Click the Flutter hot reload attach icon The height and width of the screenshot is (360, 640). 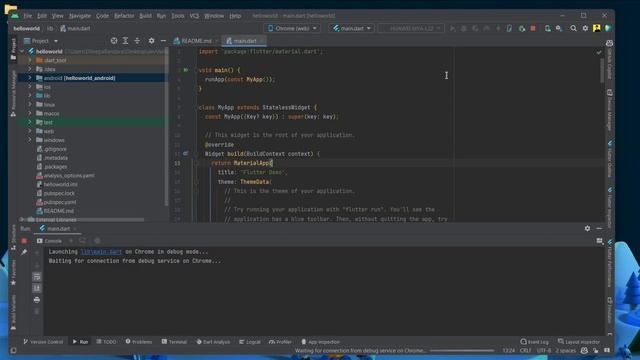pos(509,29)
